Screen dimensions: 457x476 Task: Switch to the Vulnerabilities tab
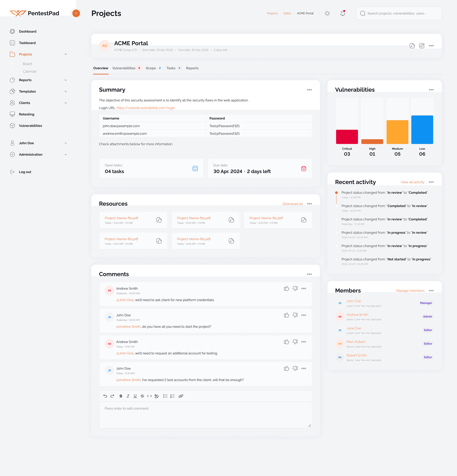click(x=124, y=68)
